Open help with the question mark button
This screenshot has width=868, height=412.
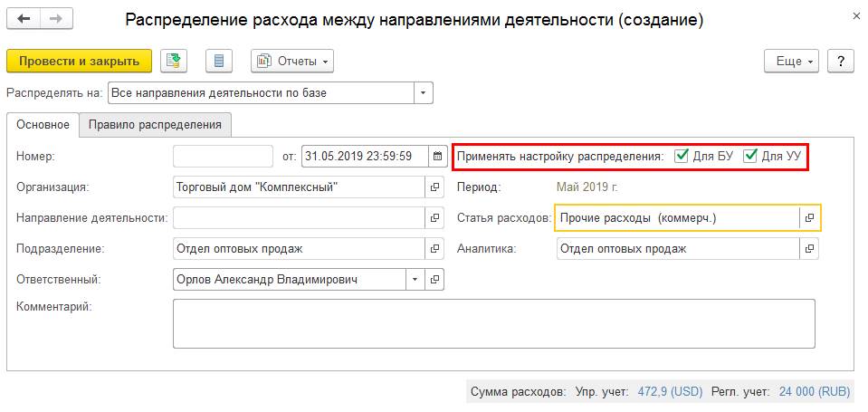(841, 61)
